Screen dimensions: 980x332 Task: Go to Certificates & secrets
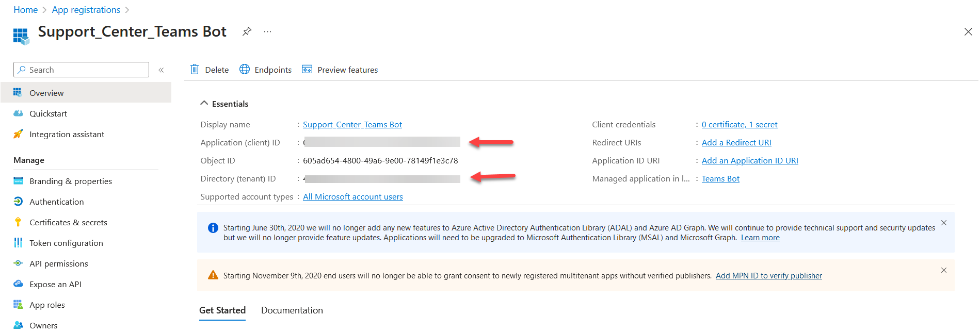[x=68, y=222]
